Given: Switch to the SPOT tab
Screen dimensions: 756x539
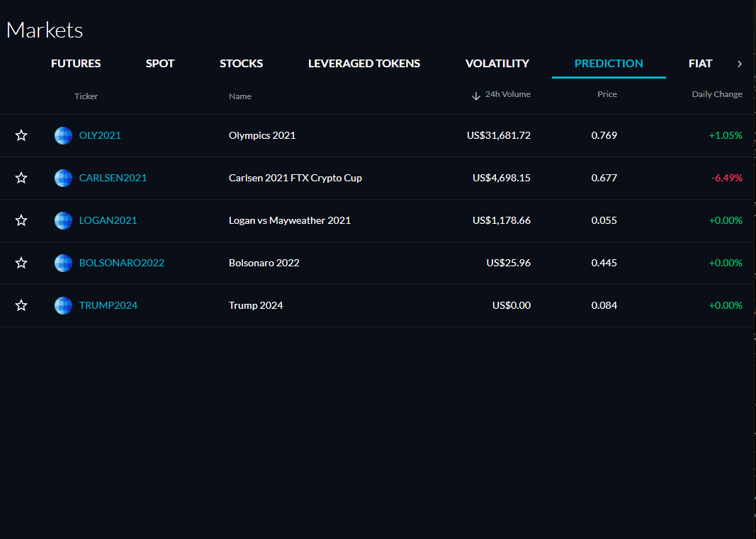Looking at the screenshot, I should tap(160, 63).
